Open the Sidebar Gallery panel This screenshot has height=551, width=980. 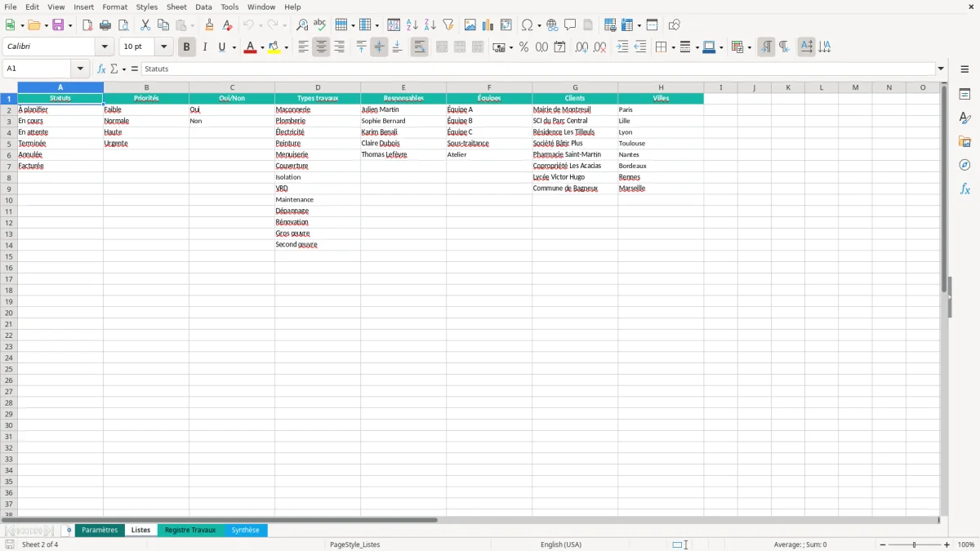[964, 141]
